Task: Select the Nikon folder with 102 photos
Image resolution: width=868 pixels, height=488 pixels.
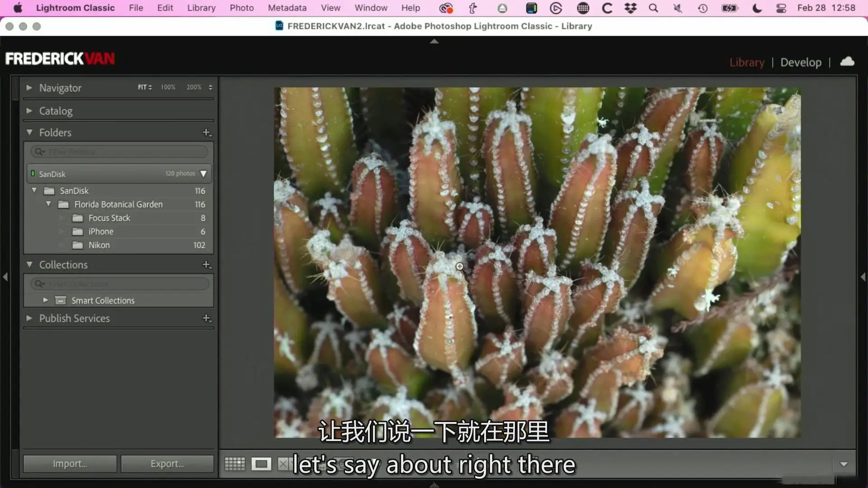Action: 118,245
